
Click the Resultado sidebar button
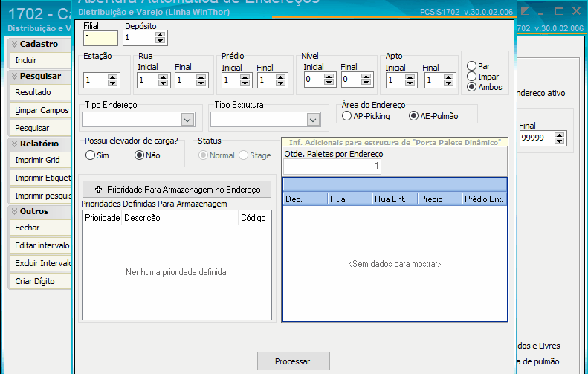click(x=40, y=92)
